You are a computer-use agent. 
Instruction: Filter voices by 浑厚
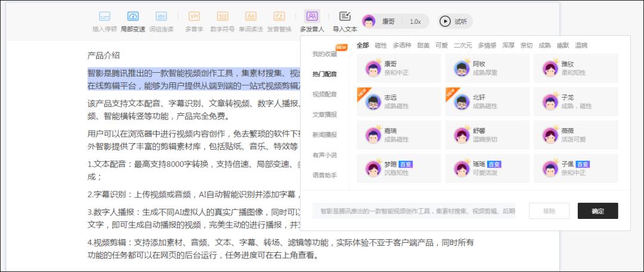(508, 45)
